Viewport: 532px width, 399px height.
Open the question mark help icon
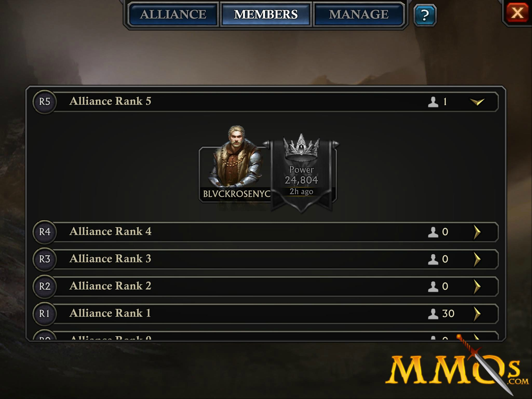pos(425,15)
